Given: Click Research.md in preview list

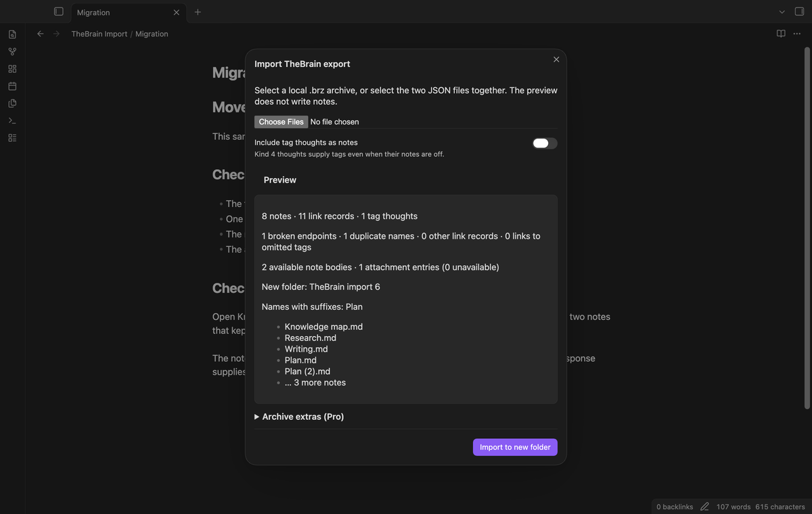Looking at the screenshot, I should [x=311, y=337].
